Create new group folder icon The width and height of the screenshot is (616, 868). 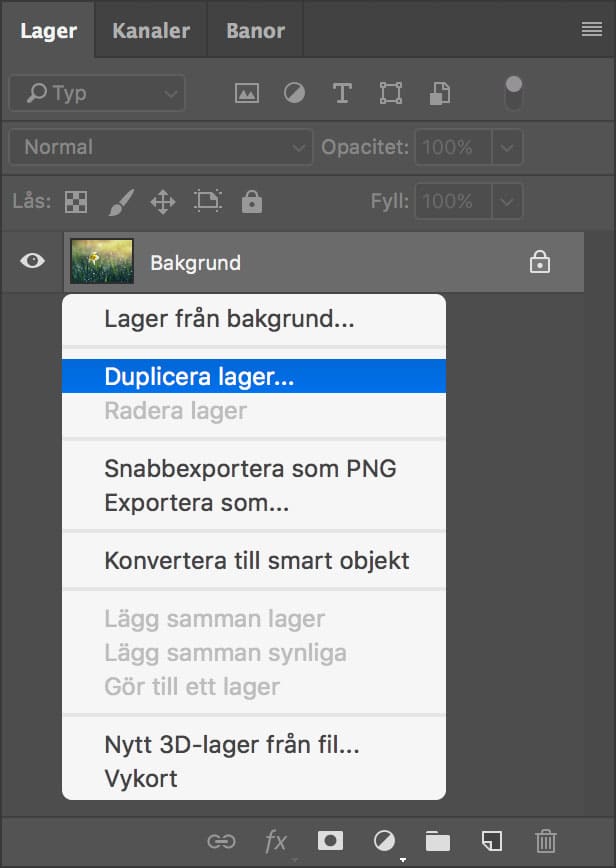(x=438, y=841)
